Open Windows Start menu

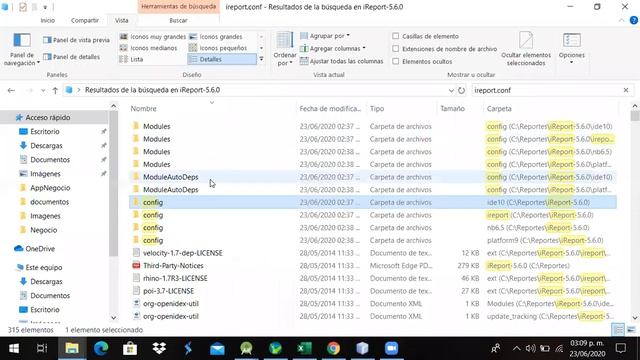[14, 348]
